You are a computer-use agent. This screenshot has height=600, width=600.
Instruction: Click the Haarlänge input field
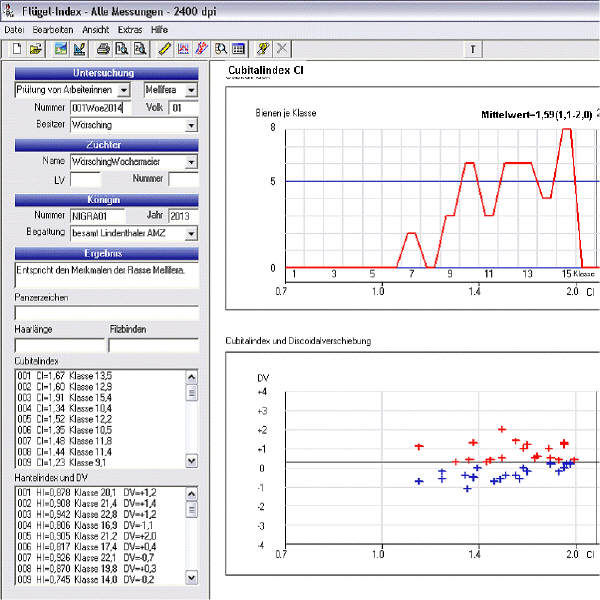click(58, 345)
